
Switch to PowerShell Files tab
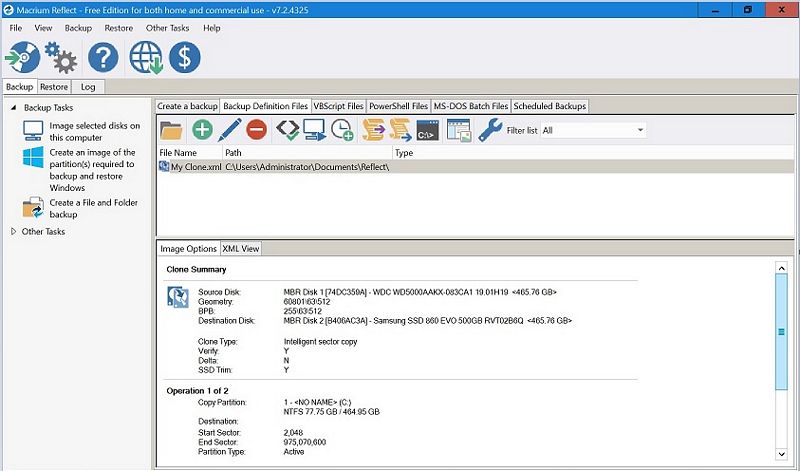[x=398, y=106]
